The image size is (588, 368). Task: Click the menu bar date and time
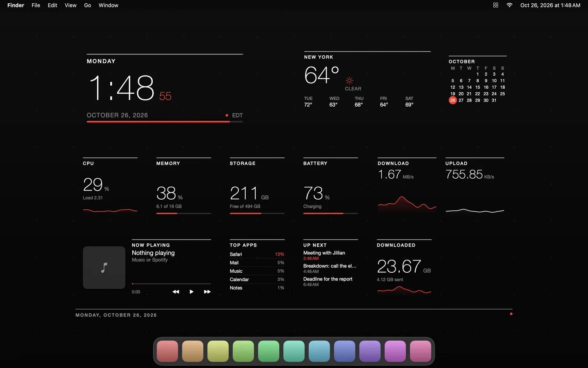(x=550, y=5)
